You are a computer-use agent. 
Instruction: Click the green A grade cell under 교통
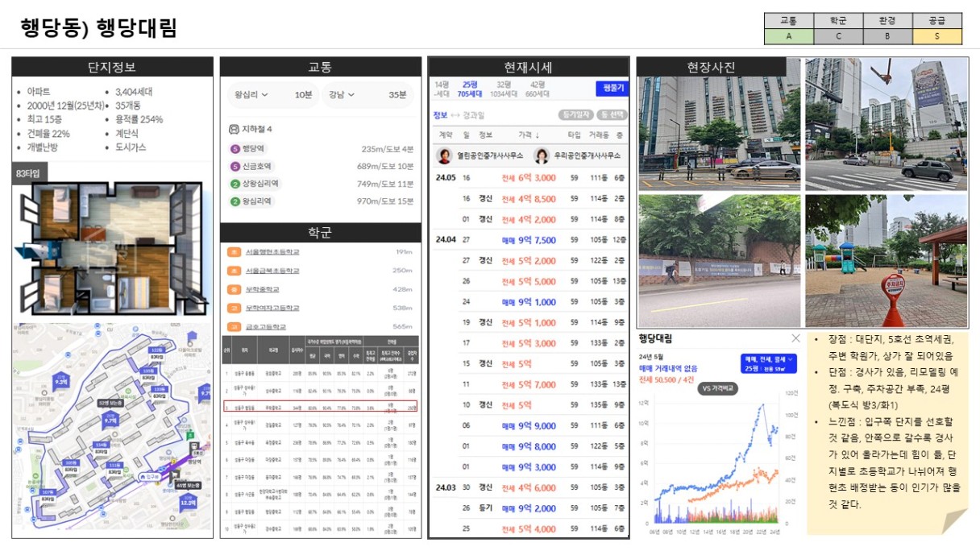[788, 36]
